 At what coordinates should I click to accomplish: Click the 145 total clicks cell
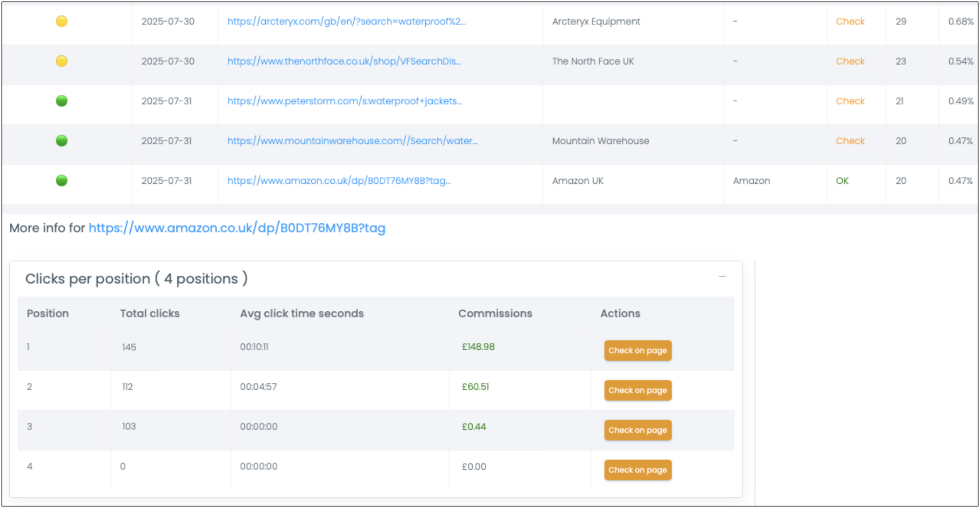[129, 348]
